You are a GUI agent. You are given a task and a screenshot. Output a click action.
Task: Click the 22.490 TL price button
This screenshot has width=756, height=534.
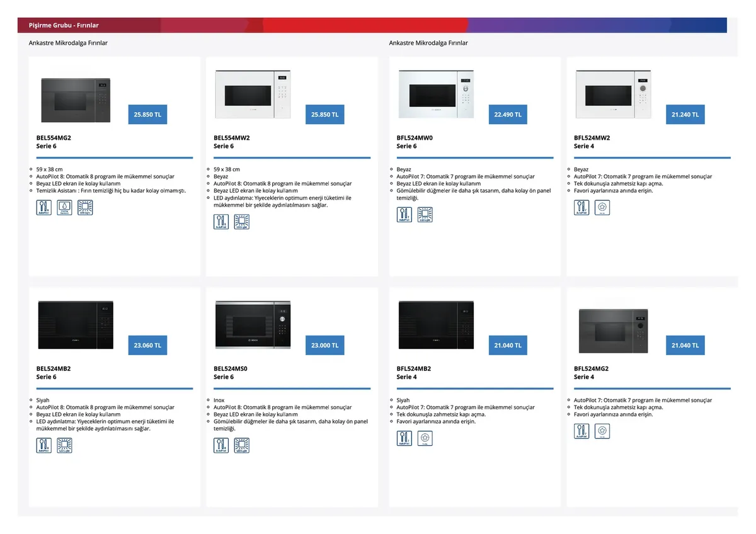click(x=507, y=115)
